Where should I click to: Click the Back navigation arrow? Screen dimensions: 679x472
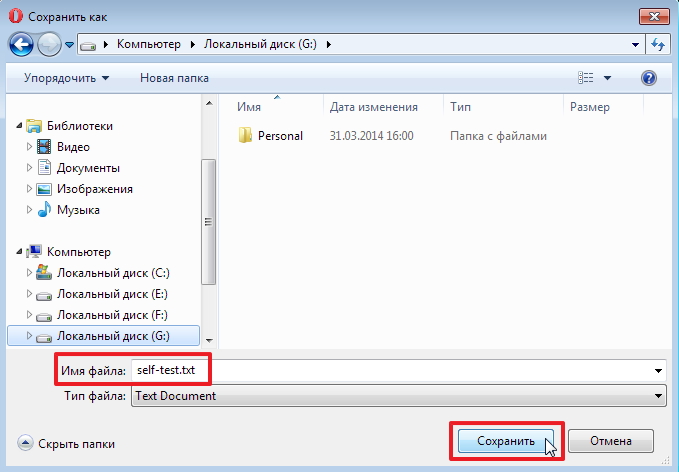click(x=21, y=44)
